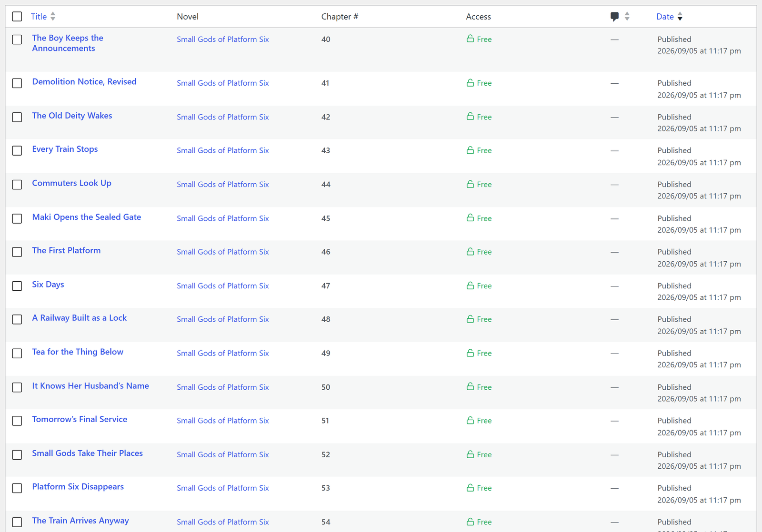The width and height of the screenshot is (762, 532).
Task: Click the sort arrows beside the comments column
Action: coord(627,16)
